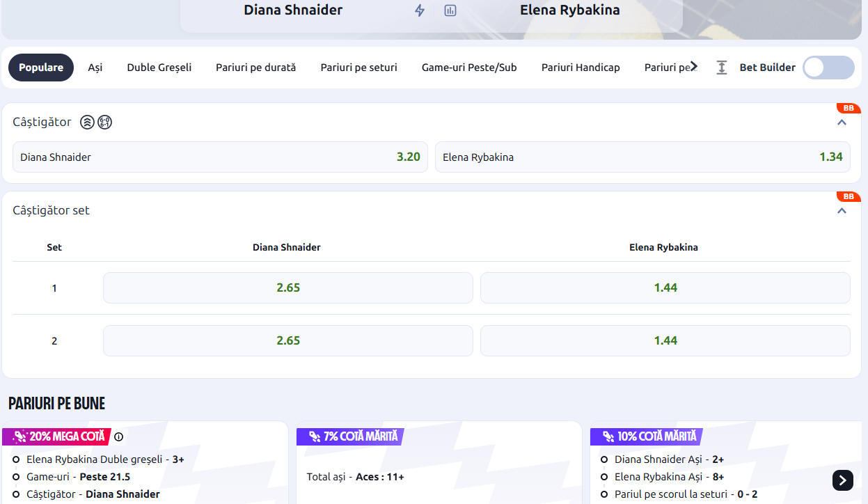Screen dimensions: 868x504
Task: Click Diana Shnaider name in match header
Action: click(x=293, y=10)
